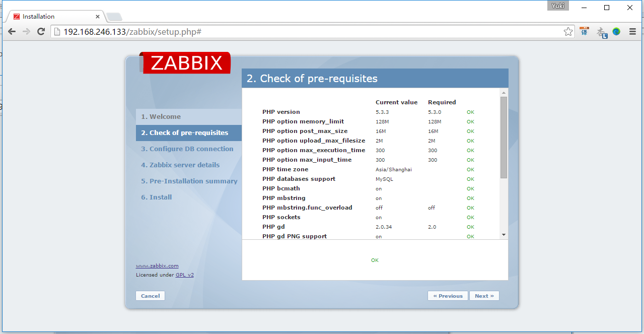Bookmark page with the star icon

568,32
